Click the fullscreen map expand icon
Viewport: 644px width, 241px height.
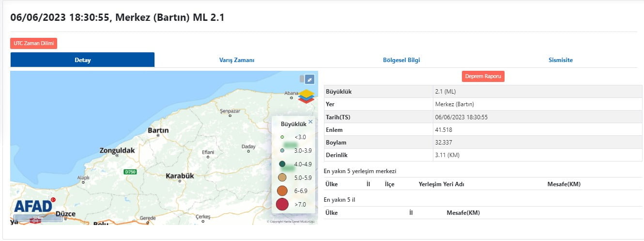pos(309,79)
